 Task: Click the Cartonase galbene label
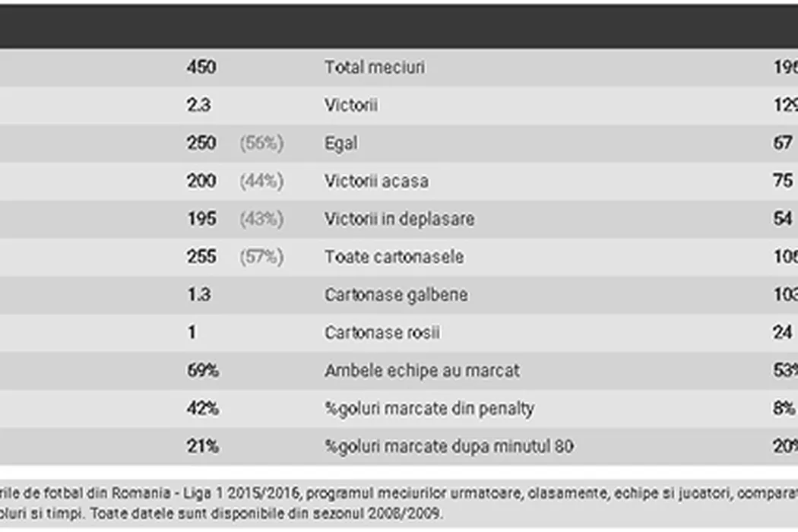click(396, 295)
